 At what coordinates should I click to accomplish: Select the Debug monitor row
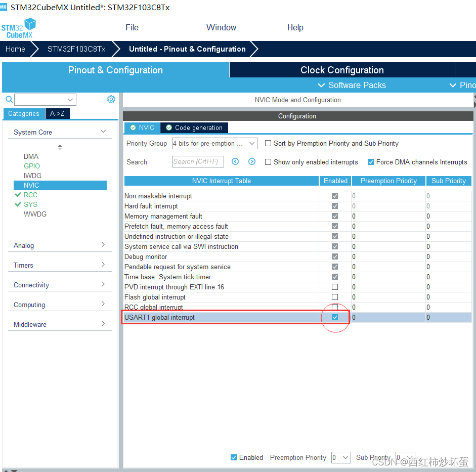(297, 257)
